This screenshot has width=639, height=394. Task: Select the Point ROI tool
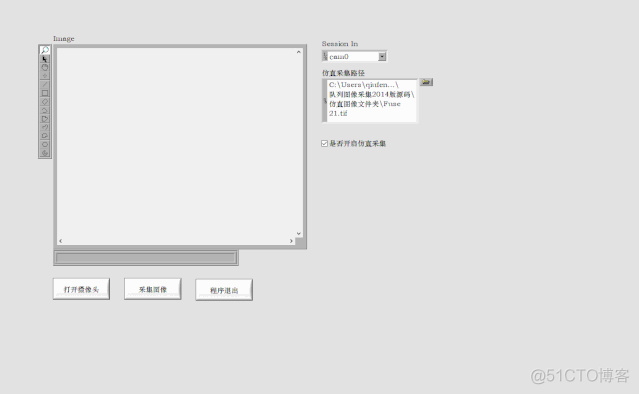[45, 76]
